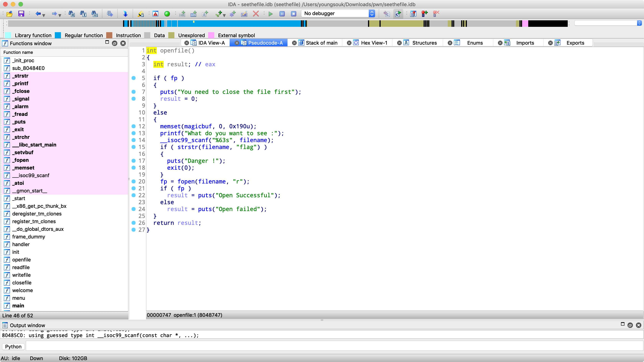The image size is (644, 362).
Task: Switch to the IDA View-A tab
Action: pos(211,43)
